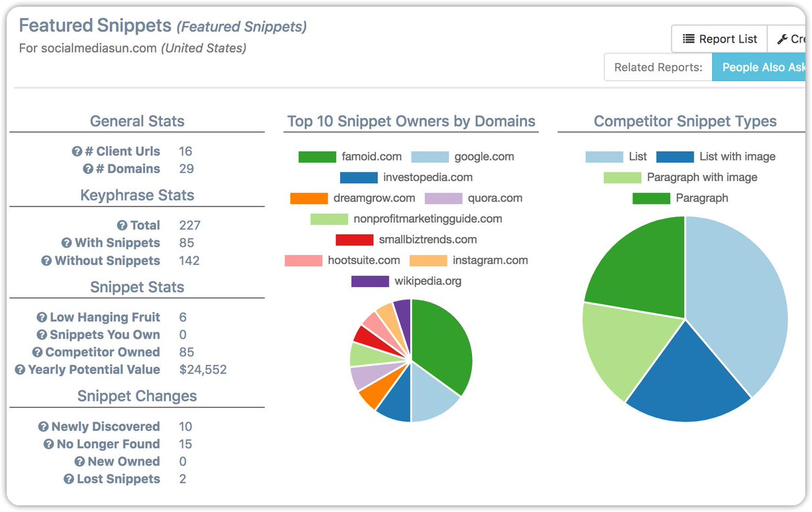Image resolution: width=812 pixels, height=512 pixels.
Task: Toggle the Paragraph with image legend swatch
Action: tap(622, 178)
